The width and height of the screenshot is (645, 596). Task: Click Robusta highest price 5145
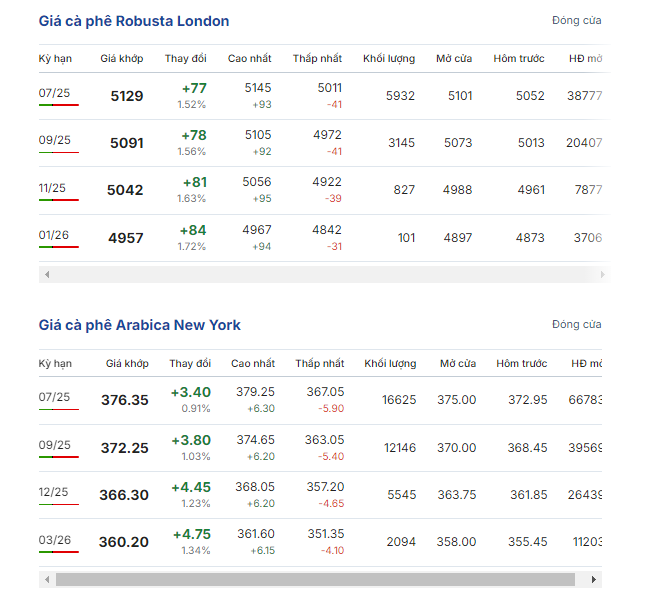pos(258,88)
